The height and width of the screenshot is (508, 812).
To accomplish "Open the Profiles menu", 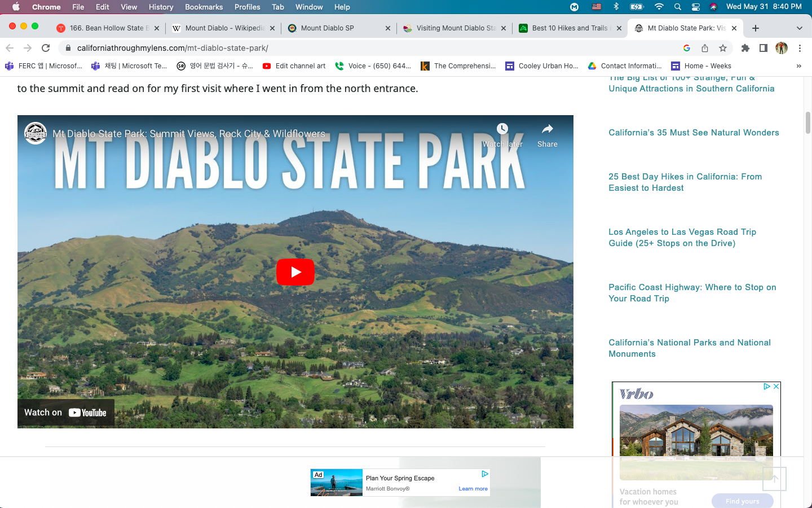I will point(247,7).
